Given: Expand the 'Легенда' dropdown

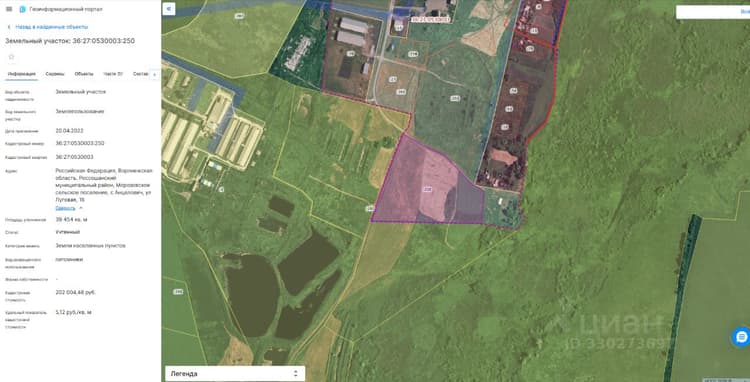Looking at the screenshot, I should [235, 373].
